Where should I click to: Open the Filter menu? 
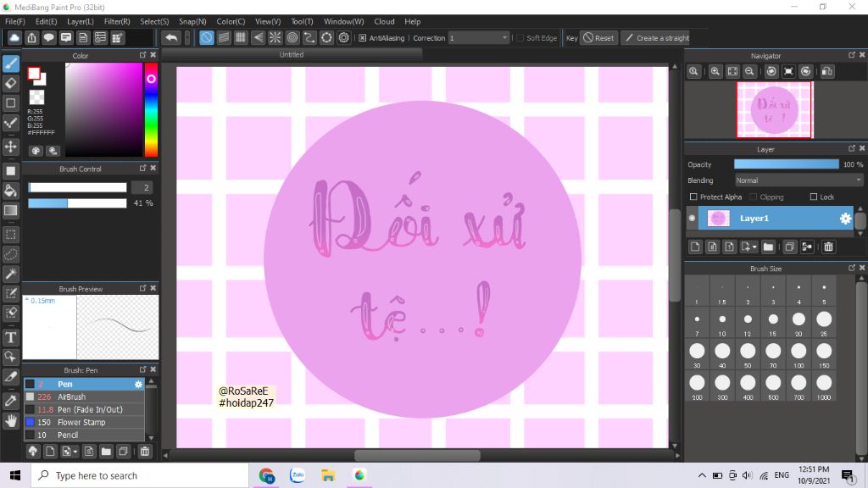click(117, 21)
